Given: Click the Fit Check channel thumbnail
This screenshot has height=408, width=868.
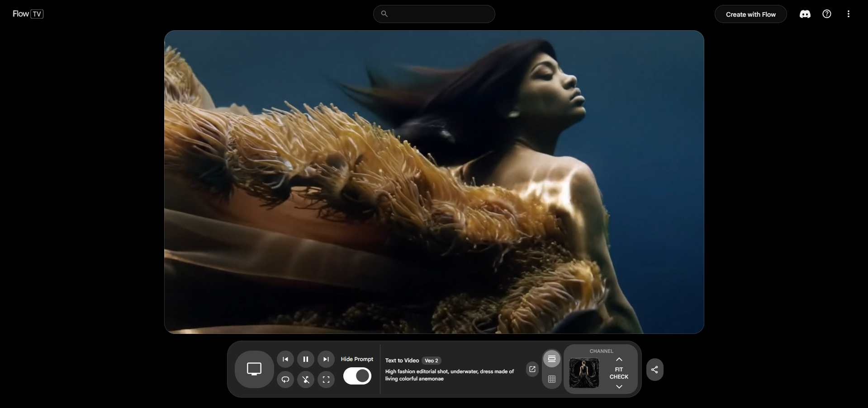Looking at the screenshot, I should (584, 373).
